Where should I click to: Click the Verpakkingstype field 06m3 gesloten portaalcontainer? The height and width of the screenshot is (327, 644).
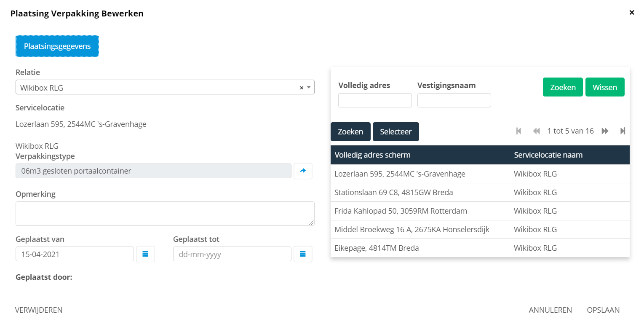click(x=153, y=171)
